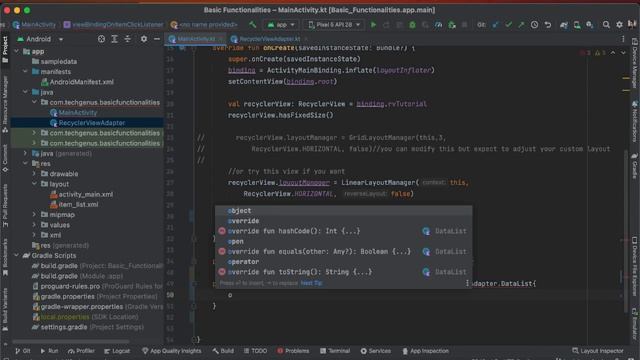Open the TODO tool window tab
Image resolution: width=640 pixels, height=360 pixels.
click(255, 351)
